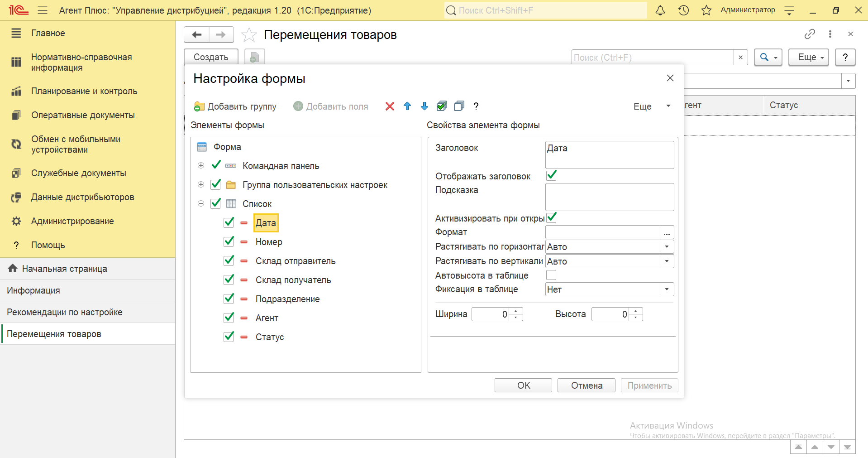868x458 pixels.
Task: Navigate forward with the right arrow
Action: point(221,34)
